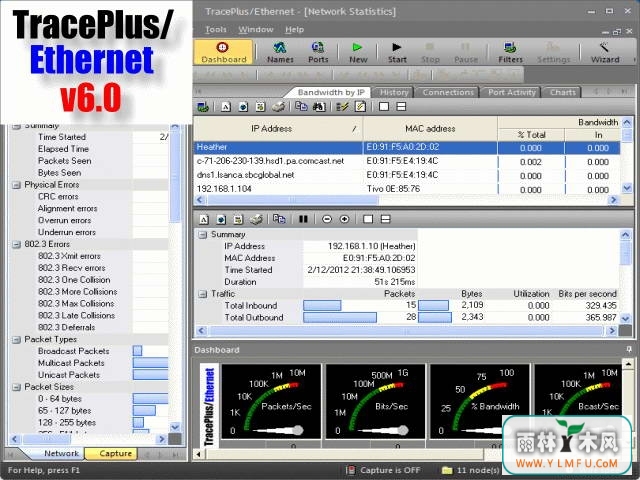Screen dimensions: 640x480
Task: Click the % Total column header
Action: pos(531,135)
